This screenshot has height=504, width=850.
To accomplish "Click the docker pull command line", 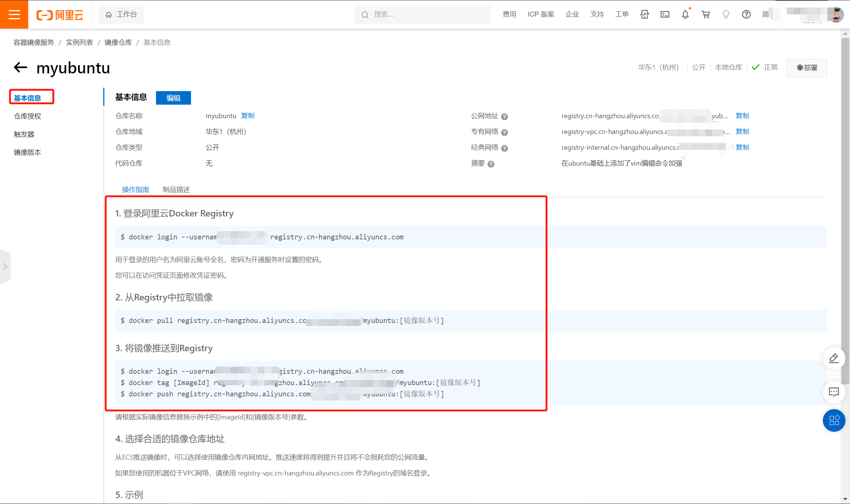I will pos(282,320).
